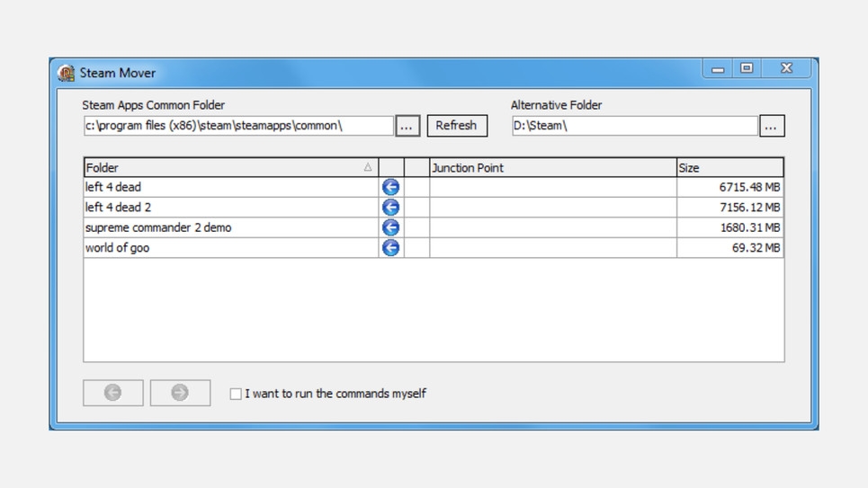Viewport: 868px width, 488px height.
Task: Maximize the Steam Mover window
Action: (747, 68)
